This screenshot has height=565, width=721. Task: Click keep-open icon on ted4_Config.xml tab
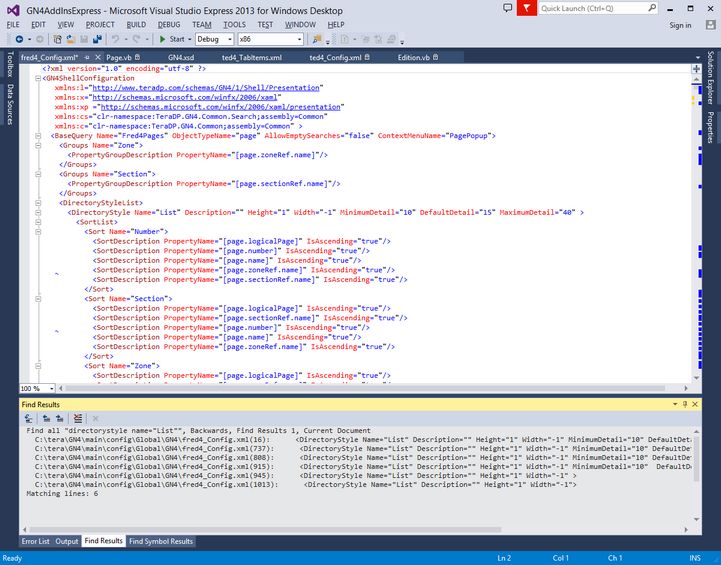(x=367, y=57)
